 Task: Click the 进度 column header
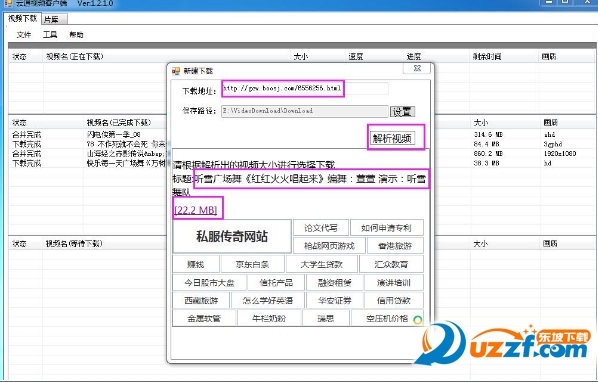[x=414, y=57]
